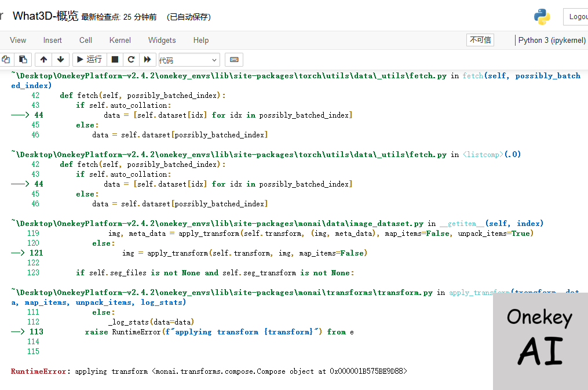Open the Insert menu
This screenshot has height=390, width=588.
pyautogui.click(x=52, y=40)
